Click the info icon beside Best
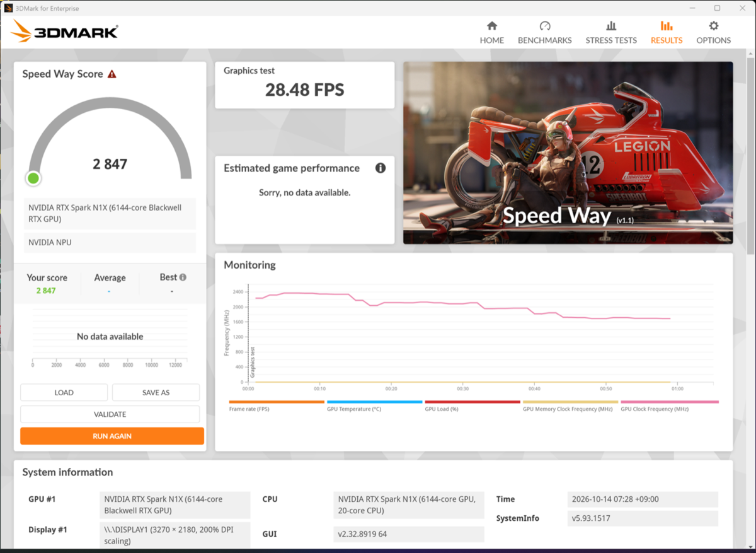756x553 pixels. coord(183,277)
